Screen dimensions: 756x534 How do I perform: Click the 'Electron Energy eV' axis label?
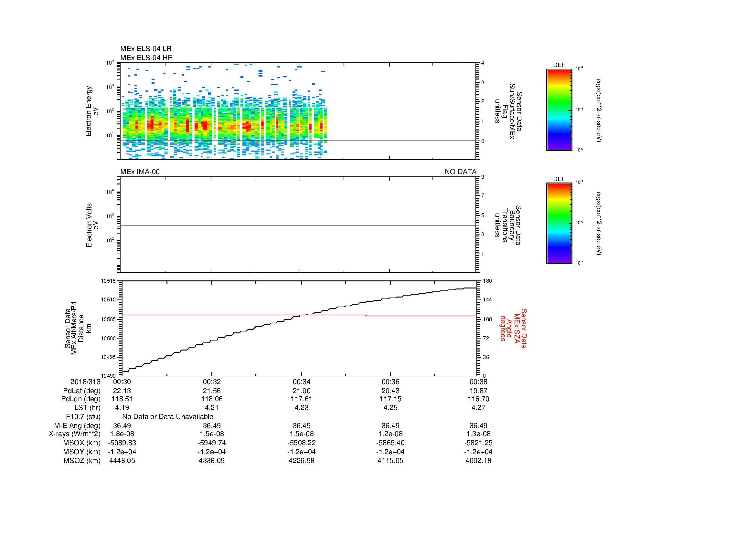coord(92,111)
